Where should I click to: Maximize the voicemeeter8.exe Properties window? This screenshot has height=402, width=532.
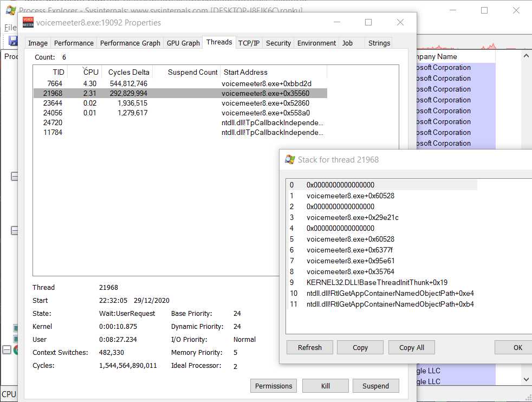pos(368,22)
